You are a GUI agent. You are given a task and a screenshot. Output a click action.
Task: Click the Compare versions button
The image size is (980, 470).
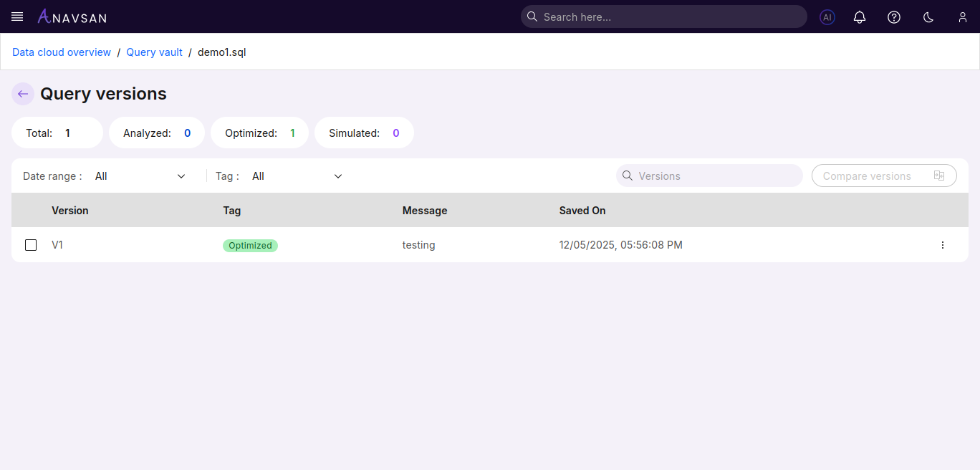tap(884, 176)
